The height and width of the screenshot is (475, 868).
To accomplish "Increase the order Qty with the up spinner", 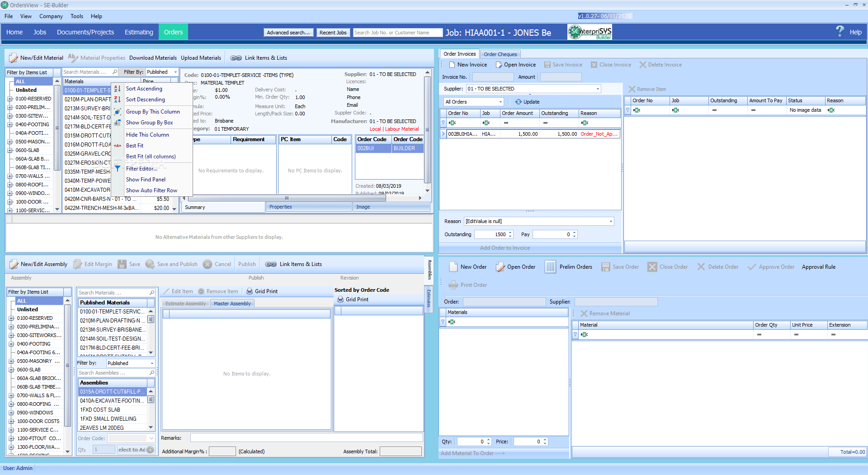I will coord(489,440).
